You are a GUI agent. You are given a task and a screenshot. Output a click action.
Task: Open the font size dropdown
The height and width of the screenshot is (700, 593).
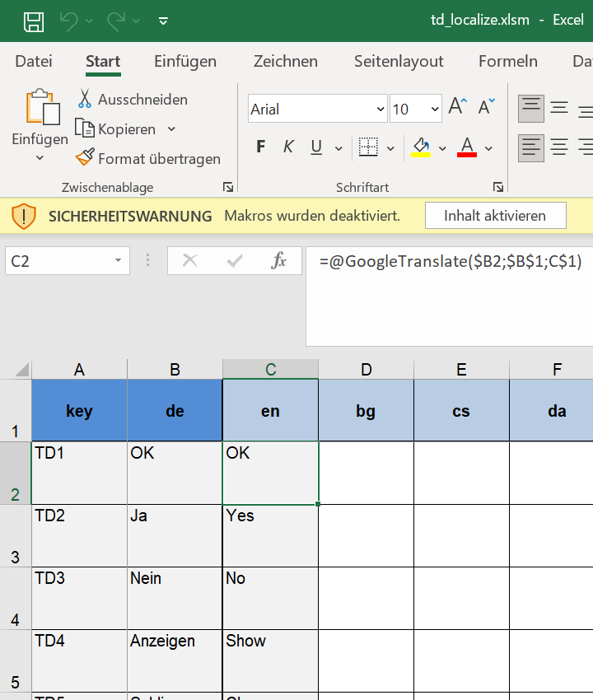tap(435, 109)
